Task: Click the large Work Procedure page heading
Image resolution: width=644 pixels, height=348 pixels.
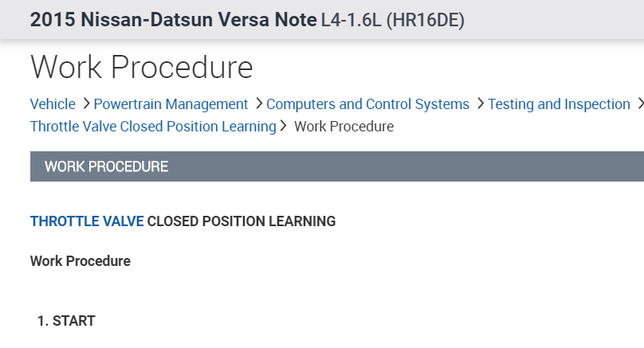Action: (141, 68)
